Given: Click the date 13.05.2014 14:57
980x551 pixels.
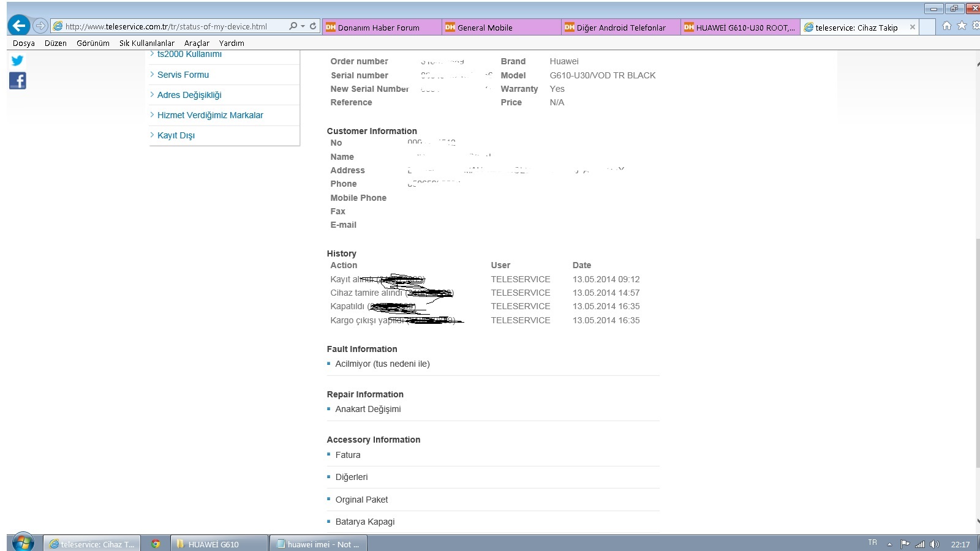Looking at the screenshot, I should tap(606, 293).
